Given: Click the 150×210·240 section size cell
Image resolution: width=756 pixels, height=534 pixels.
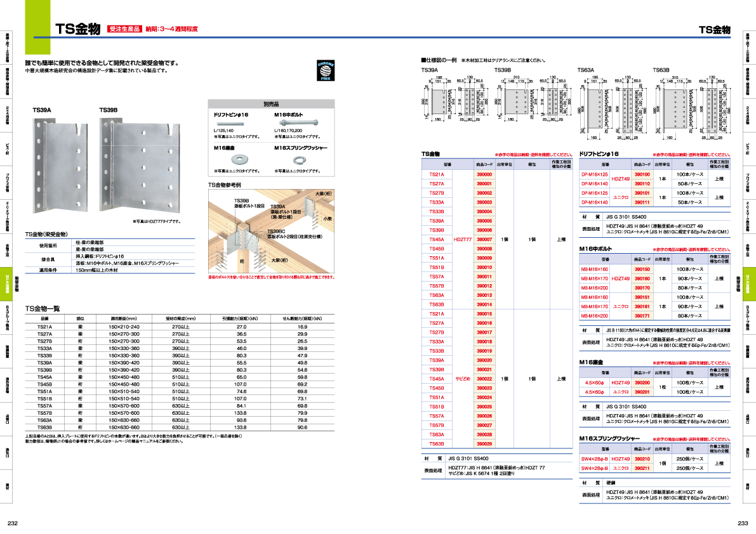Looking at the screenshot, I should click(x=124, y=327).
